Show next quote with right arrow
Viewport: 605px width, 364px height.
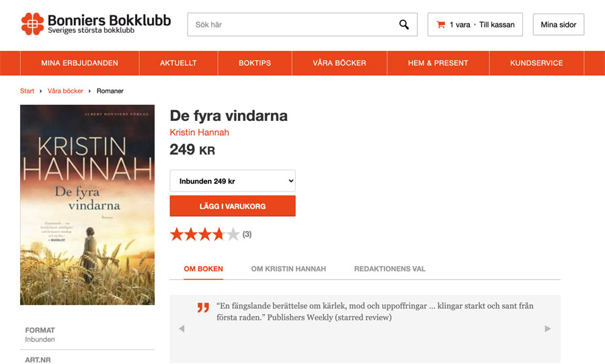tap(547, 328)
